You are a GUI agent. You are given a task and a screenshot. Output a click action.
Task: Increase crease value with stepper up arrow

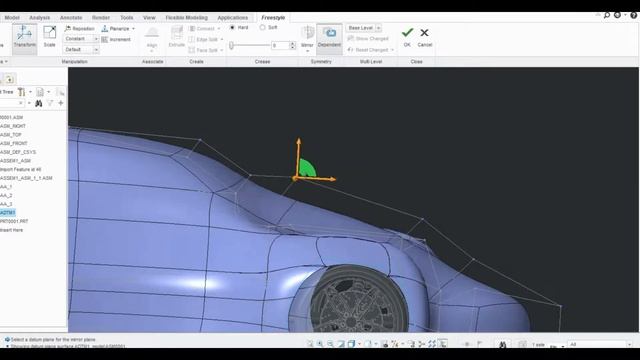coord(292,43)
